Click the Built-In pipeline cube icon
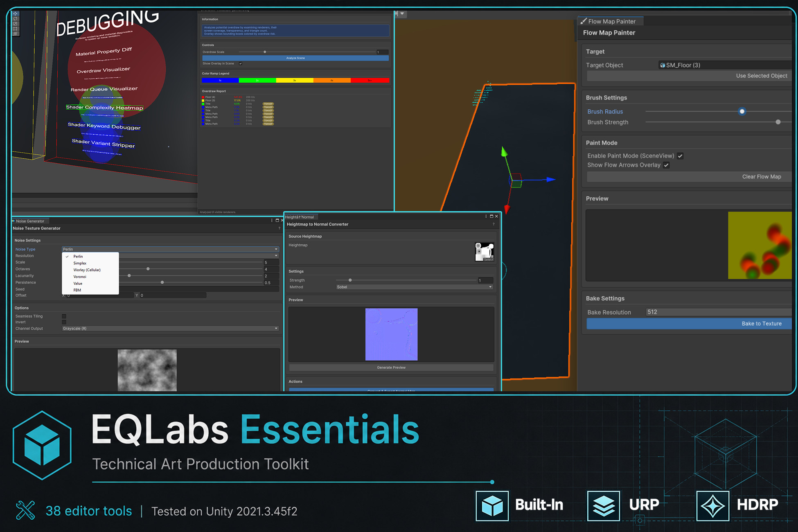 click(x=492, y=506)
